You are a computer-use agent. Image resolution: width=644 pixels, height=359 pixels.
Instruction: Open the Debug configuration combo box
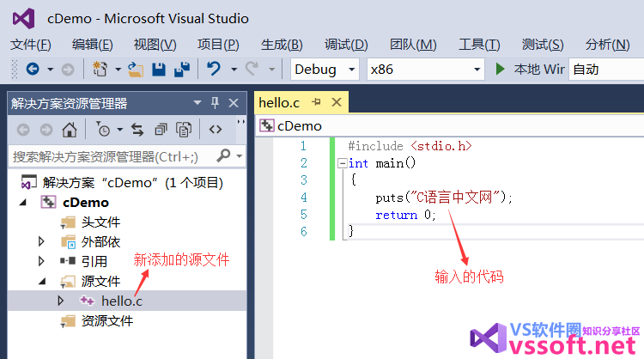tap(325, 69)
